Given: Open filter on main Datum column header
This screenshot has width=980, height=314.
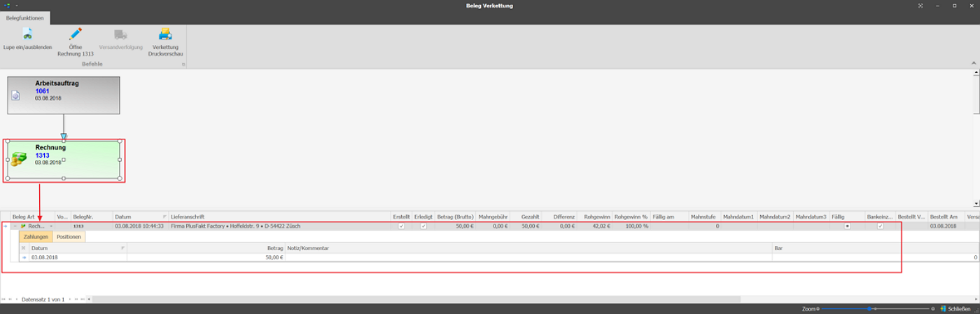Looking at the screenshot, I should pos(164,217).
